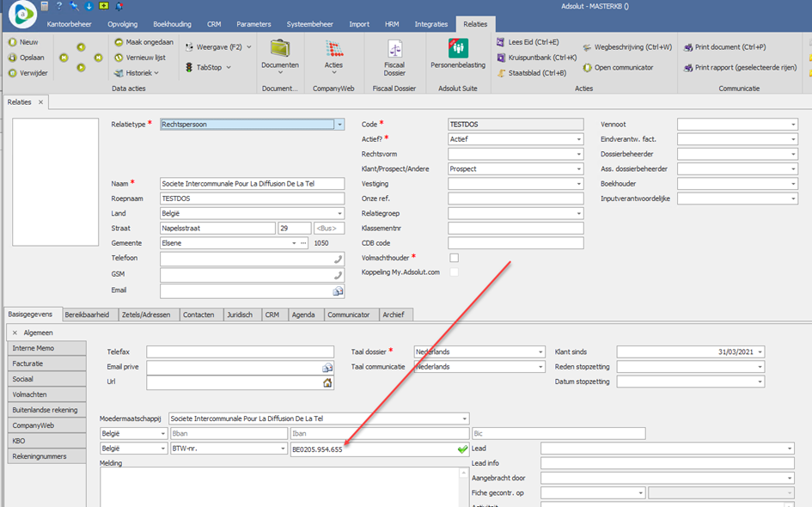
Task: Open the Documenten briefcase icon
Action: pos(279,48)
